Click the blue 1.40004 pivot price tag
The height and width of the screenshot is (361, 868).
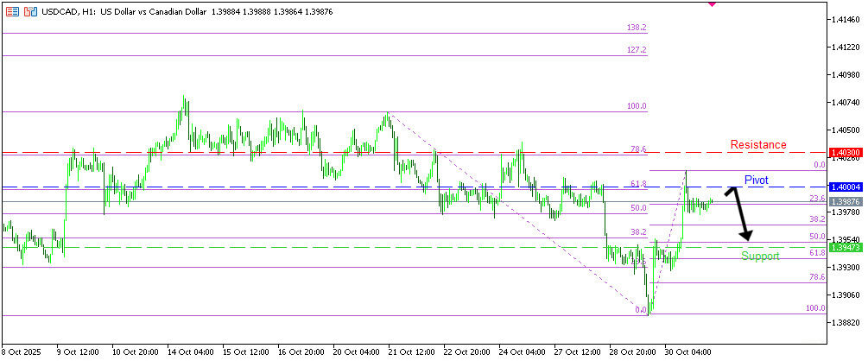[844, 187]
